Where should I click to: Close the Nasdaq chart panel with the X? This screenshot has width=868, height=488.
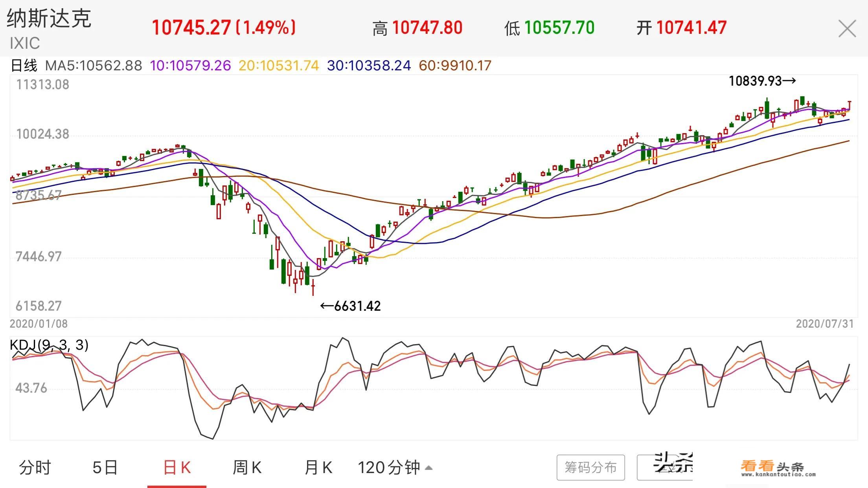pyautogui.click(x=847, y=29)
